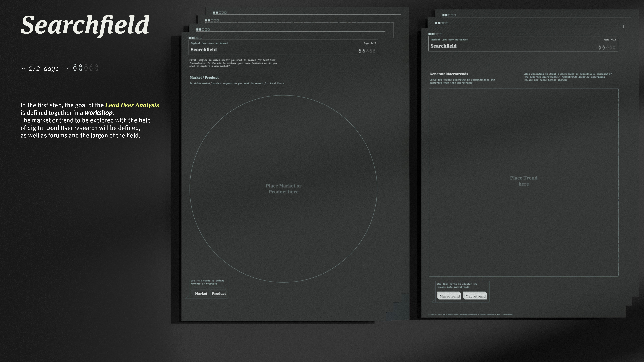Viewport: 644px width, 362px height.
Task: Click the 'Market / Product' heading
Action: [x=204, y=77]
